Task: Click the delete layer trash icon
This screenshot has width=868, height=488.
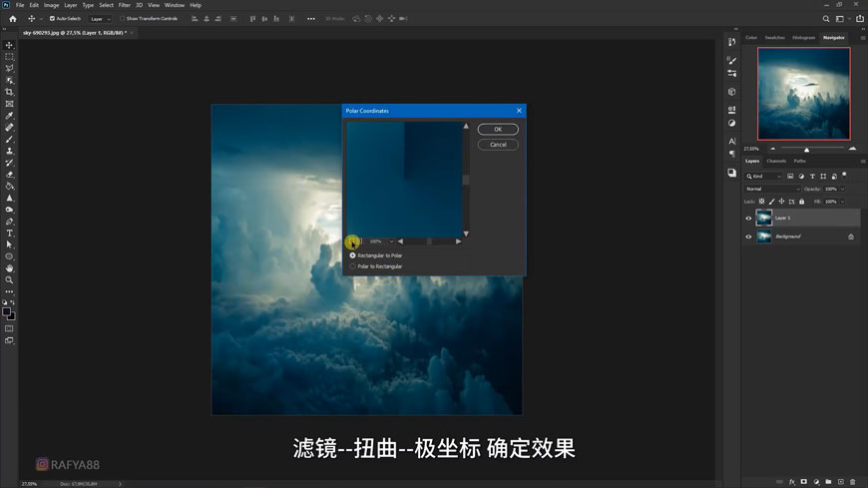Action: coord(853,482)
